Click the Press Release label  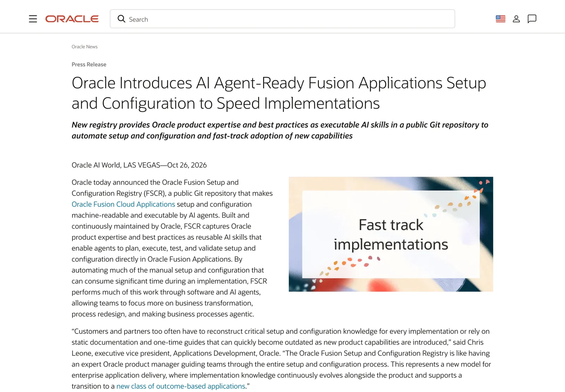coord(89,65)
